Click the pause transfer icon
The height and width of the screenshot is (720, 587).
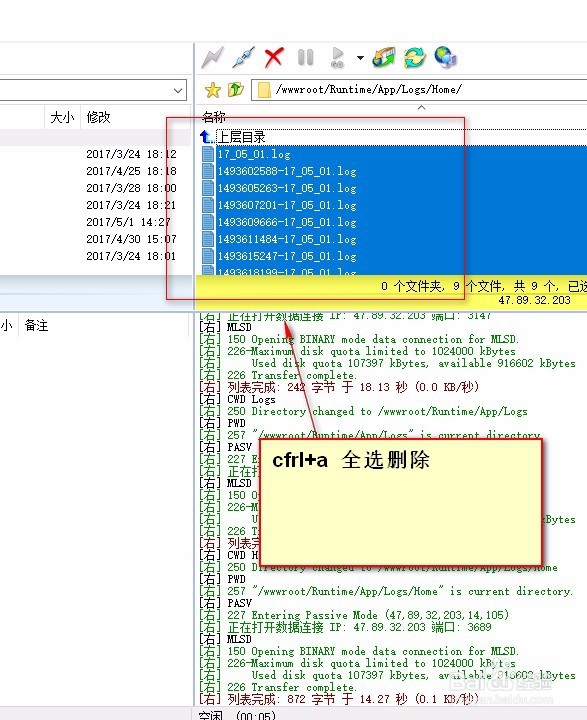tap(305, 58)
